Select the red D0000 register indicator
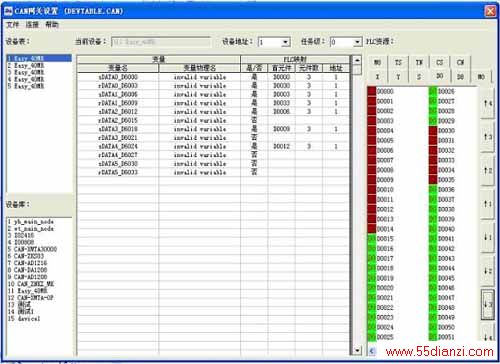This screenshot has height=364, width=500. pos(372,91)
